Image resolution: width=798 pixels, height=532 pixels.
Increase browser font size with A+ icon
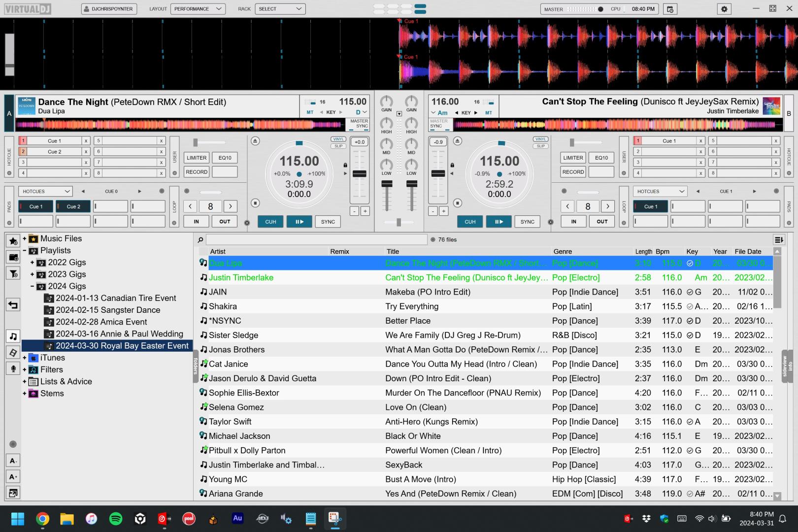pos(13,476)
